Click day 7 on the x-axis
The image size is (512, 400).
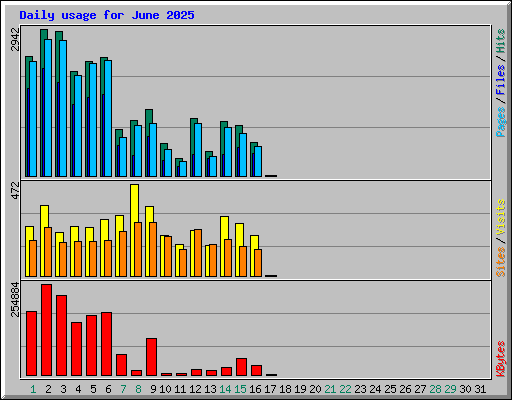point(123,389)
